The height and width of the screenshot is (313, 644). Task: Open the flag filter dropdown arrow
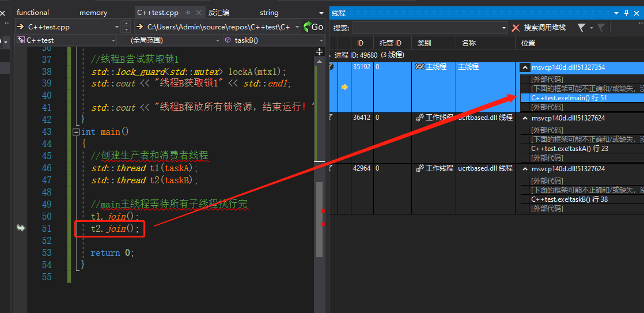coord(592,28)
